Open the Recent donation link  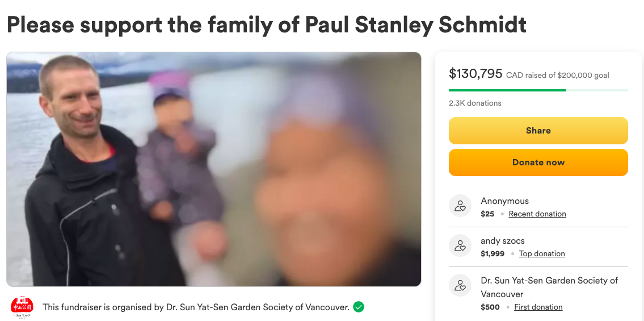point(537,214)
